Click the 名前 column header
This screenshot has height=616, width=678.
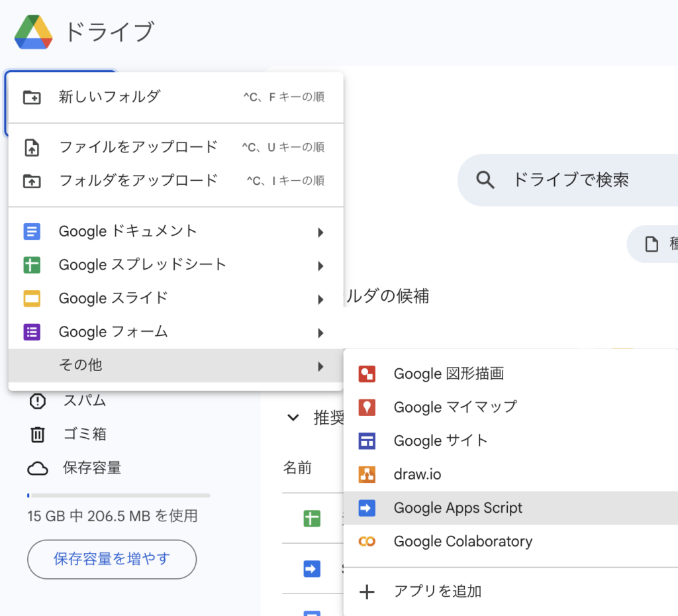pyautogui.click(x=297, y=468)
